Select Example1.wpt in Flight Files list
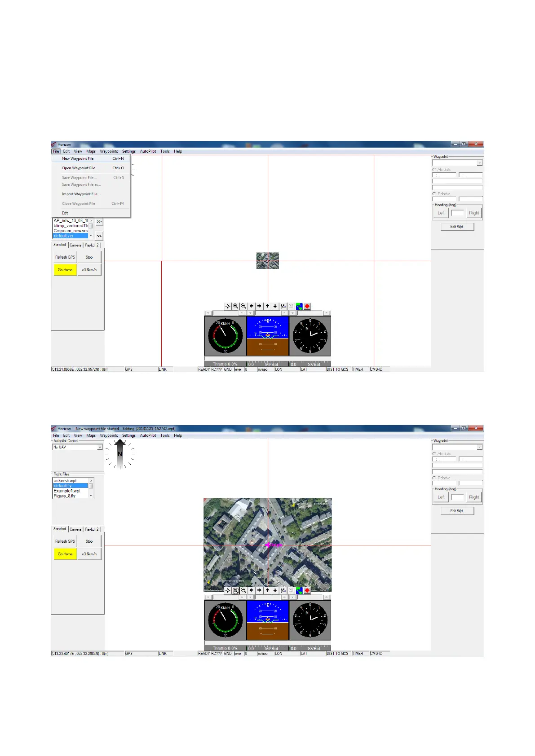535x756 pixels. [71, 491]
